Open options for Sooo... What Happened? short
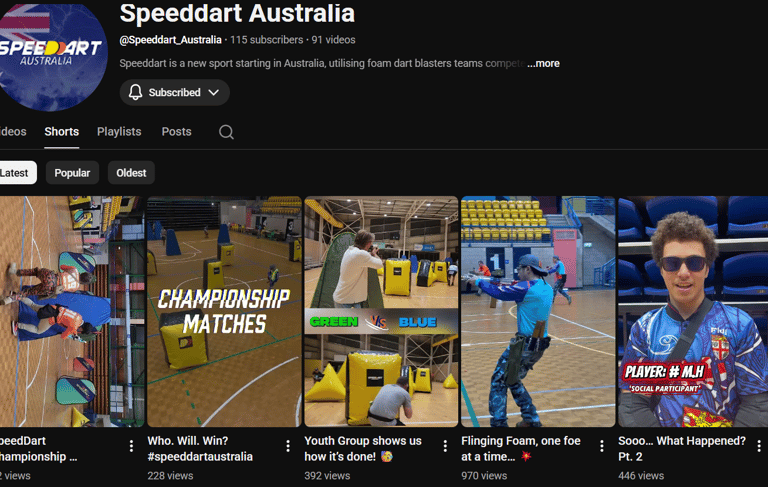 coord(759,446)
